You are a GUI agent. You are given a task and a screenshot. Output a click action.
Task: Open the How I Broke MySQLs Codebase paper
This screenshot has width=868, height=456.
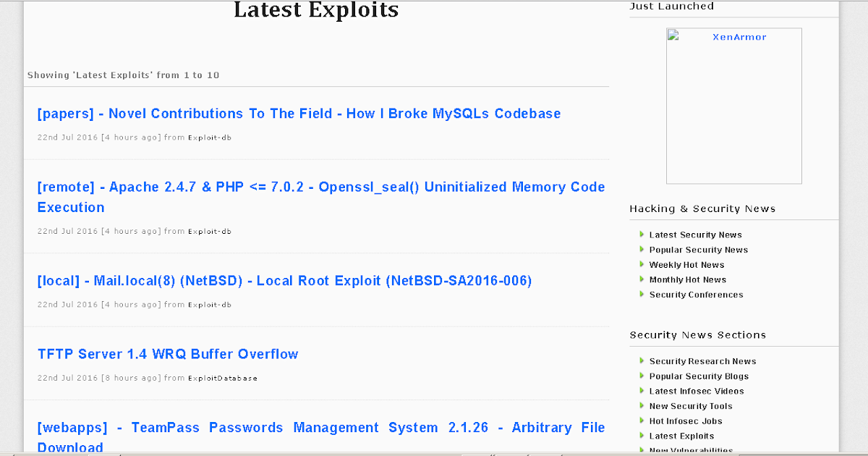[x=299, y=113]
